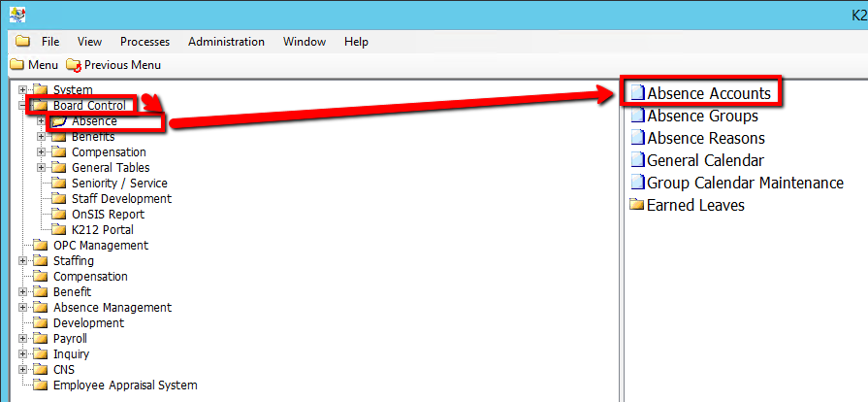Expand the Payroll tree node

click(22, 339)
